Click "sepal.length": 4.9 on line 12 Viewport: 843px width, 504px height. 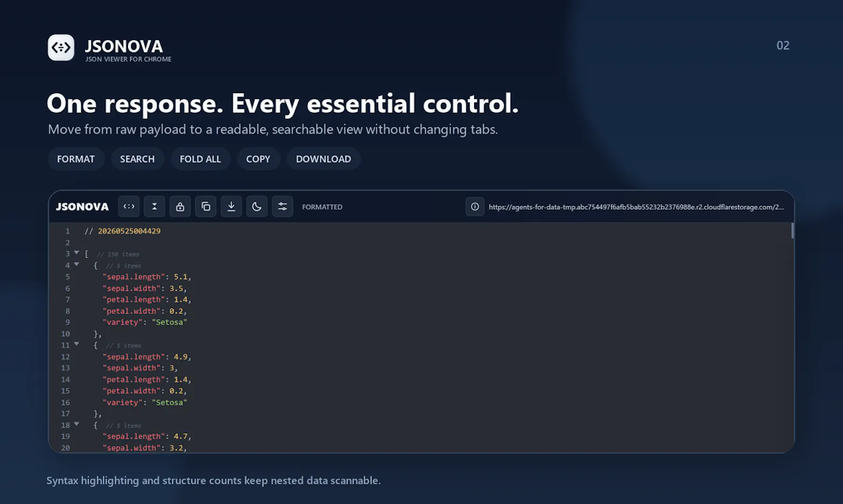tap(146, 357)
